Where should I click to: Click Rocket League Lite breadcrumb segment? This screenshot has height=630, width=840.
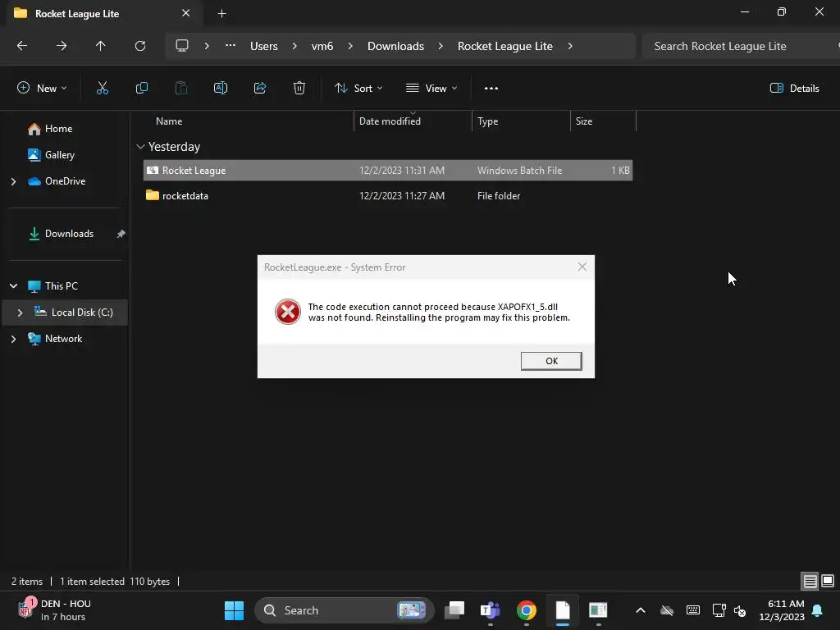coord(504,46)
